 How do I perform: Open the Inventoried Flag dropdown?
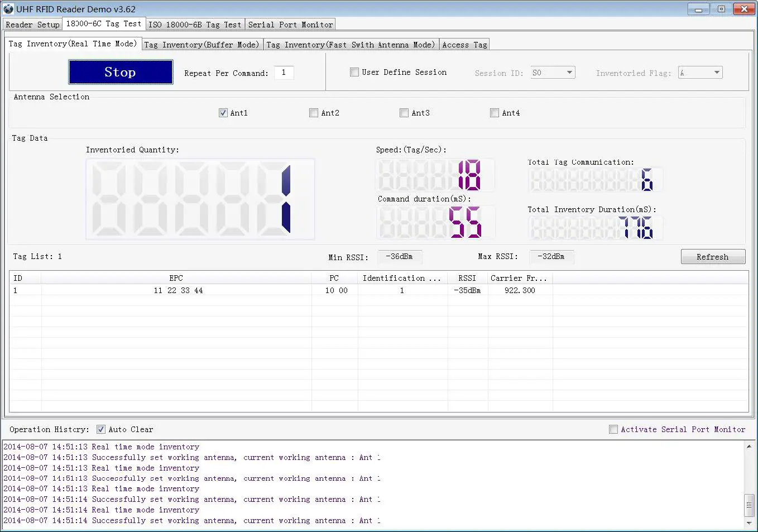[717, 72]
